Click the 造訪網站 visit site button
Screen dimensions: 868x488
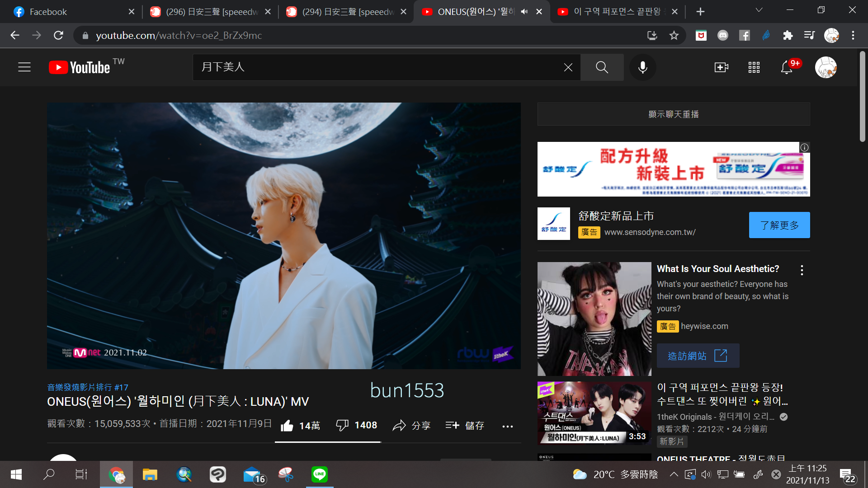(698, 356)
